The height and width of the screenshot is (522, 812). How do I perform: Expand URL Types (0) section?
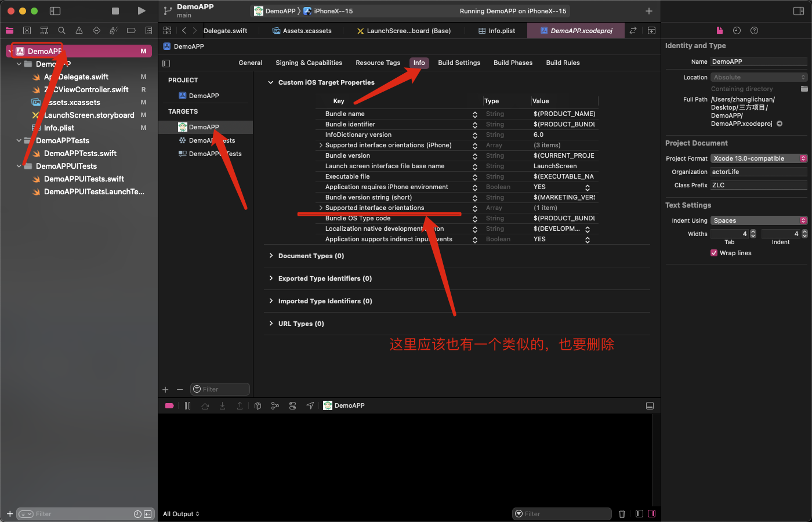[270, 324]
